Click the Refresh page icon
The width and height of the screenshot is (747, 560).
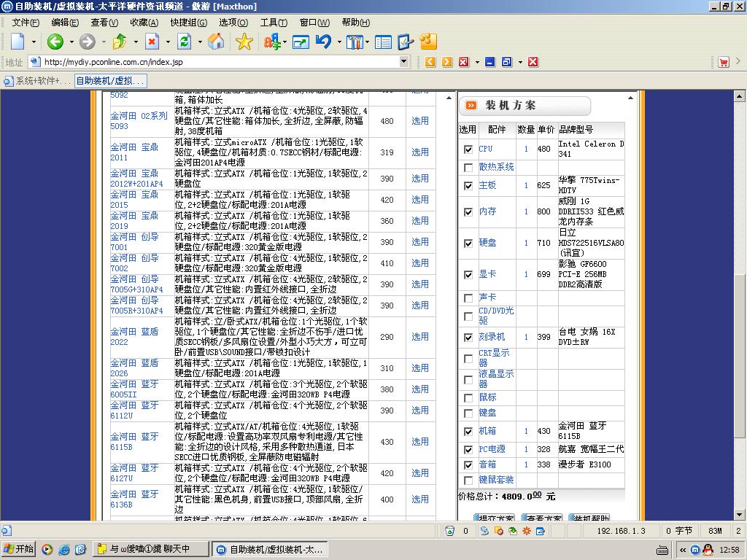point(185,42)
